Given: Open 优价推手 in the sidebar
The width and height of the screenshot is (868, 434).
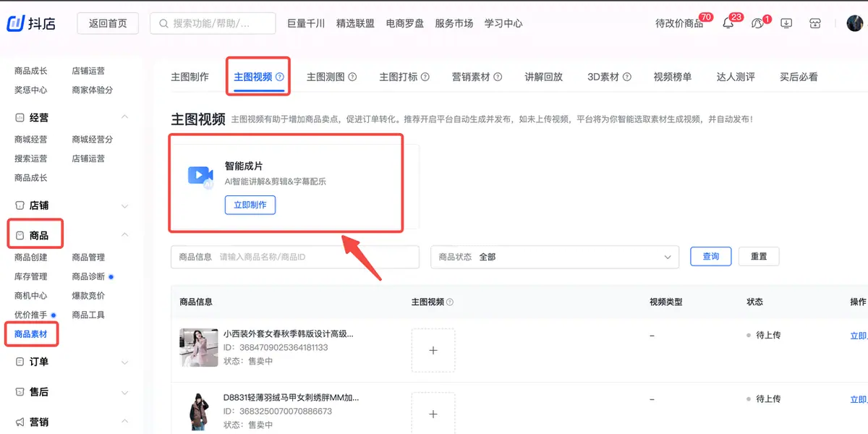Looking at the screenshot, I should click(31, 315).
